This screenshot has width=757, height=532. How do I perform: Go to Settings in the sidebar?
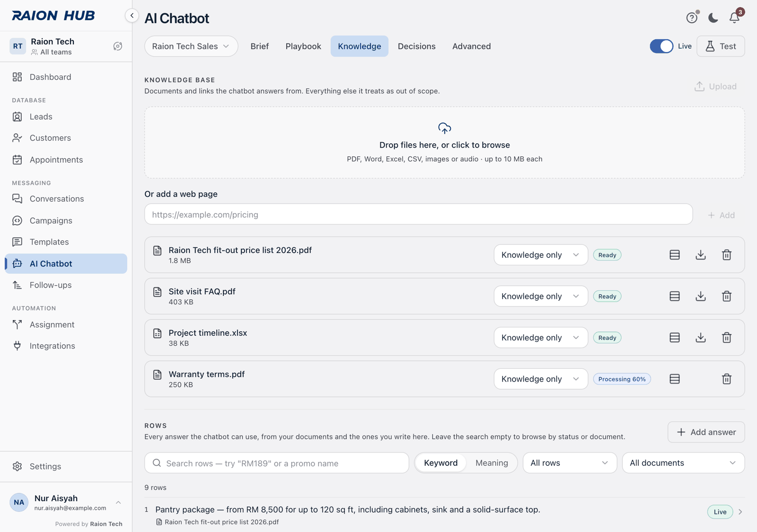click(x=66, y=466)
